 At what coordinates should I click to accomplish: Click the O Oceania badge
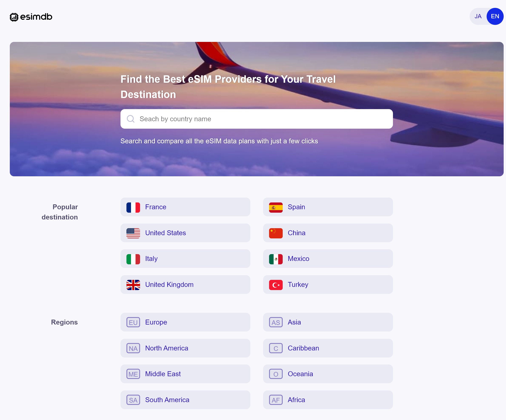(276, 374)
